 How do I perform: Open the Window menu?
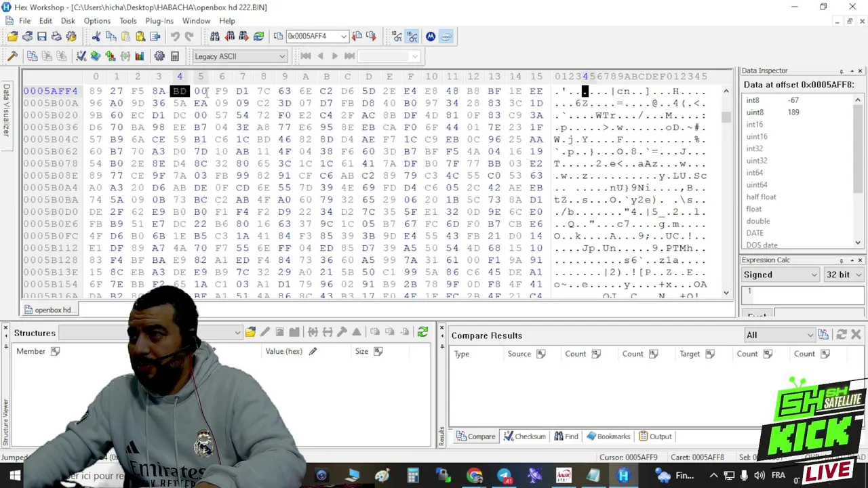196,21
